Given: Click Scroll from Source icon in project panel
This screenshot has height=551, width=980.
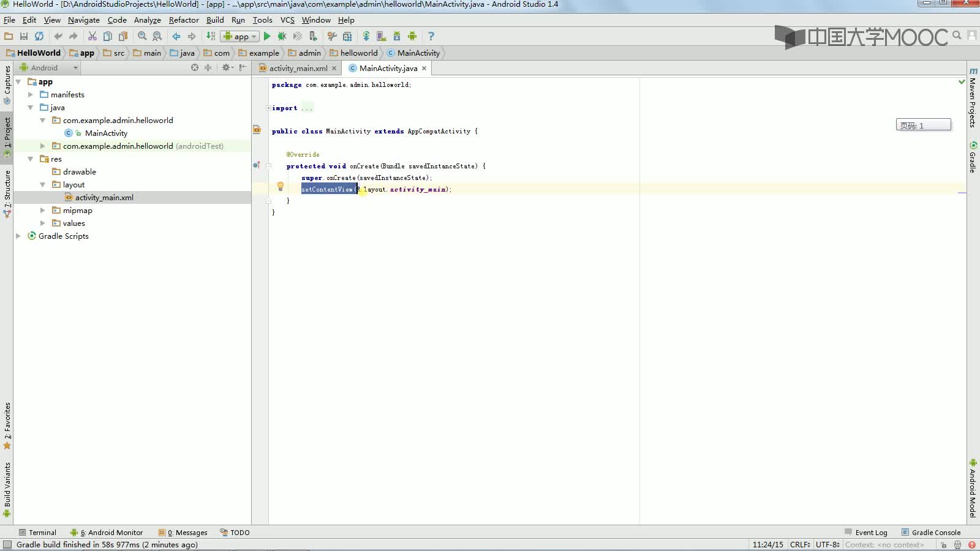Looking at the screenshot, I should click(195, 67).
